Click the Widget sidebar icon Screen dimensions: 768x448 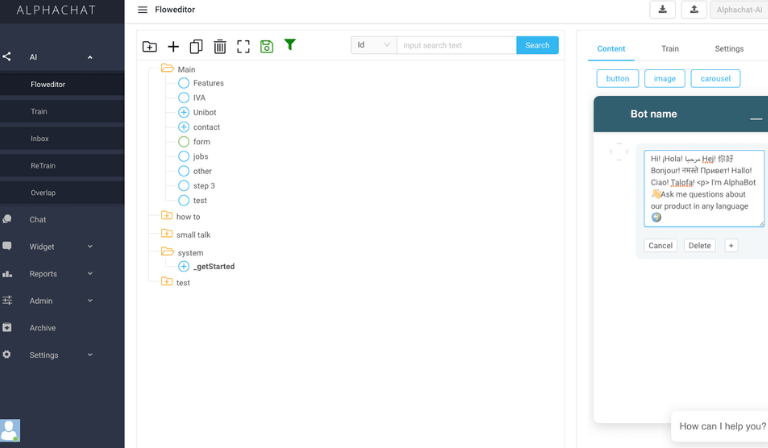7,246
